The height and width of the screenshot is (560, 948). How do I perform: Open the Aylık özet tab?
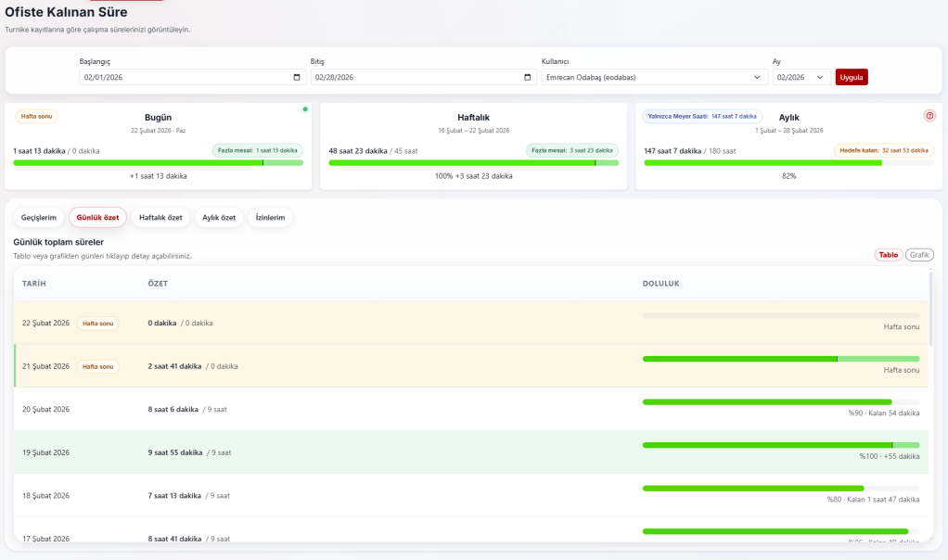coord(219,218)
